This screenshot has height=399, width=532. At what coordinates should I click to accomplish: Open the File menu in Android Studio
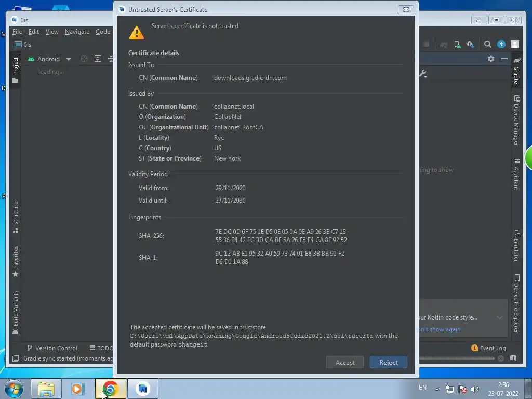click(x=17, y=32)
